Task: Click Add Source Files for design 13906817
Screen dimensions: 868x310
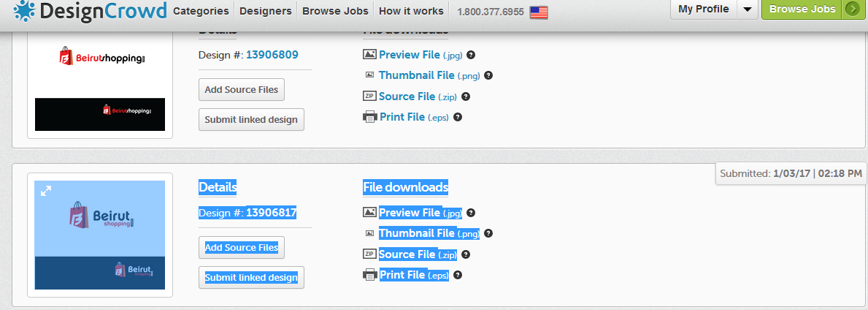Action: tap(242, 247)
